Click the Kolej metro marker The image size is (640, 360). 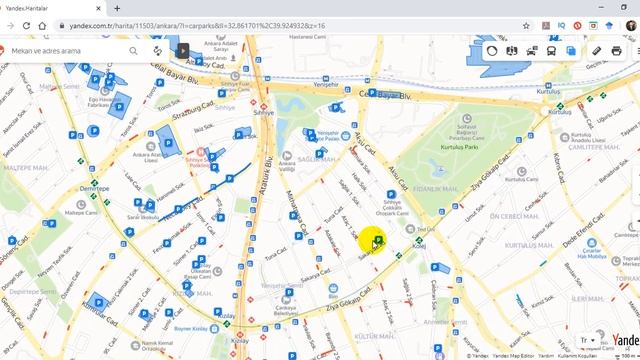419,240
